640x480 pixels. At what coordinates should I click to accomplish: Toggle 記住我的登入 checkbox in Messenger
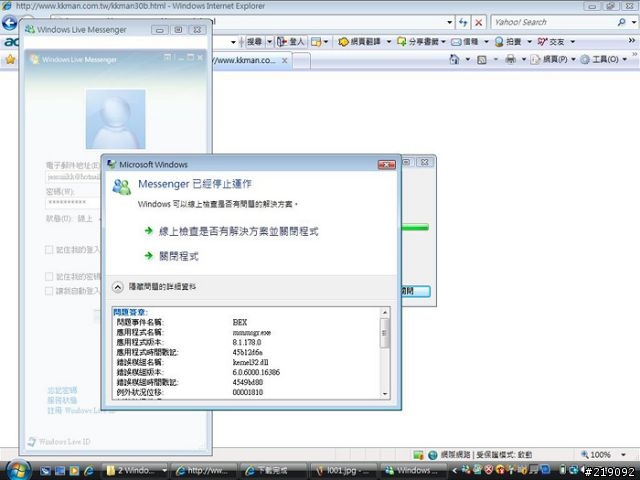49,250
